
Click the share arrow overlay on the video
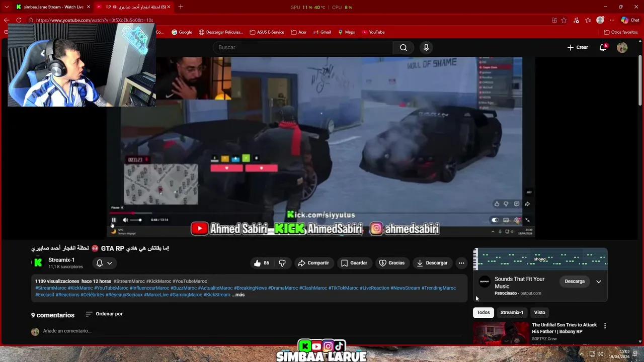[x=527, y=204]
